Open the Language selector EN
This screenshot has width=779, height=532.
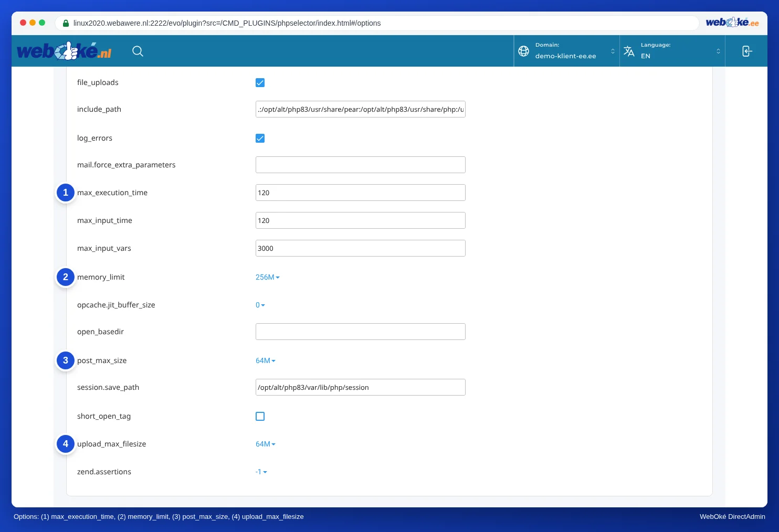point(672,51)
